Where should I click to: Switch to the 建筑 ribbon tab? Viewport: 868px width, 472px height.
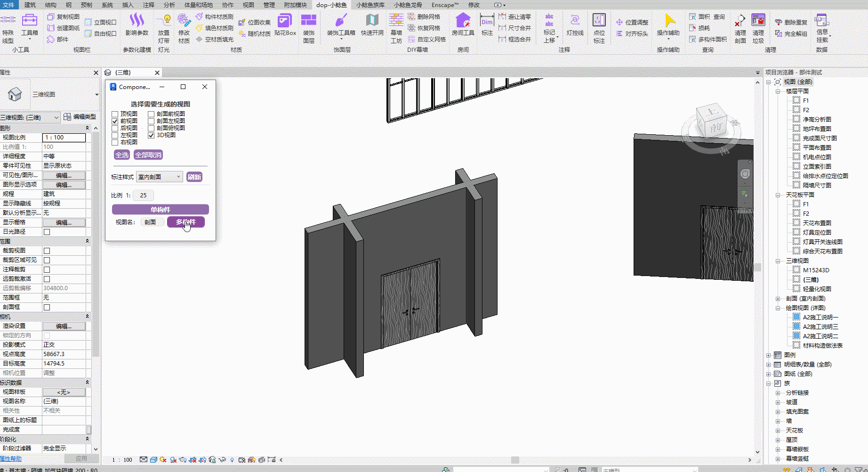[30, 5]
